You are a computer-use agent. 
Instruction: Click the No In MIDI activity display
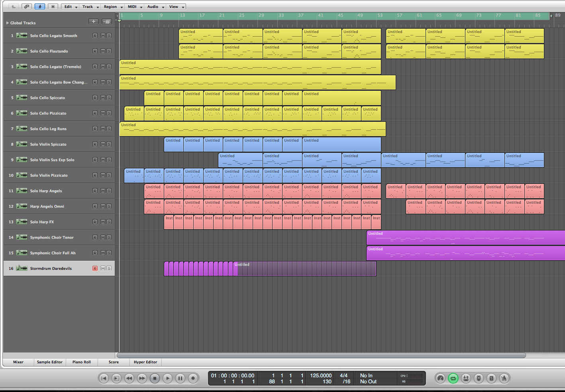point(366,375)
